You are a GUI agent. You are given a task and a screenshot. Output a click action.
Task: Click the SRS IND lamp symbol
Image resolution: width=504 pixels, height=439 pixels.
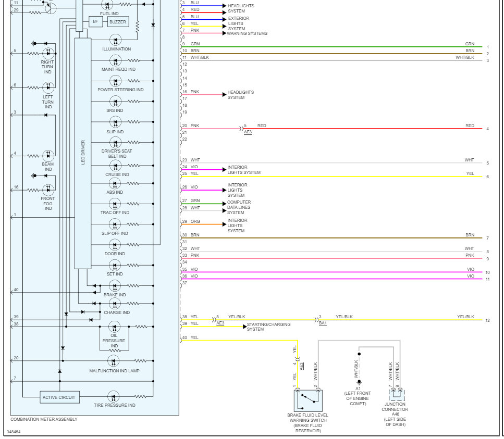(115, 102)
